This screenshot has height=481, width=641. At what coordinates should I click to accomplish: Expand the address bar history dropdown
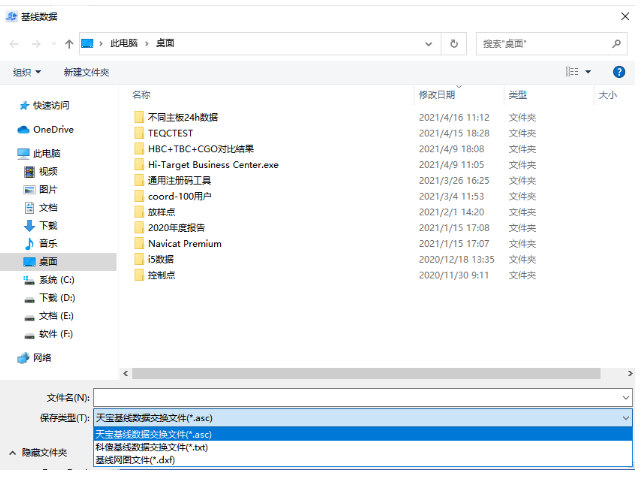pyautogui.click(x=428, y=44)
